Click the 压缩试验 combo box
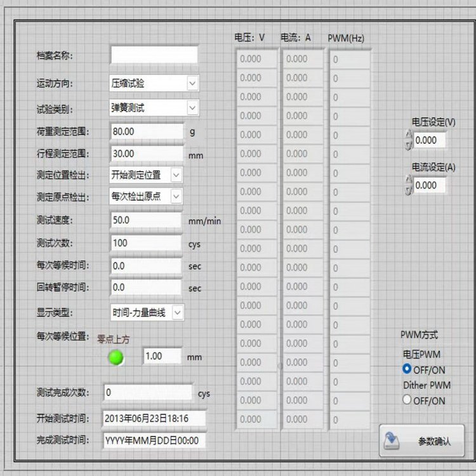 pos(154,83)
